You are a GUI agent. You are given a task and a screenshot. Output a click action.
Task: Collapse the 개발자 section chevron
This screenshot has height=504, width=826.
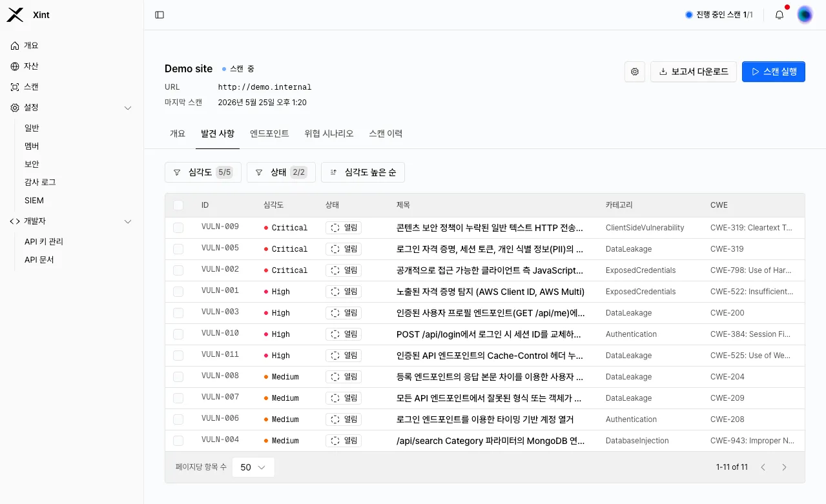point(128,221)
